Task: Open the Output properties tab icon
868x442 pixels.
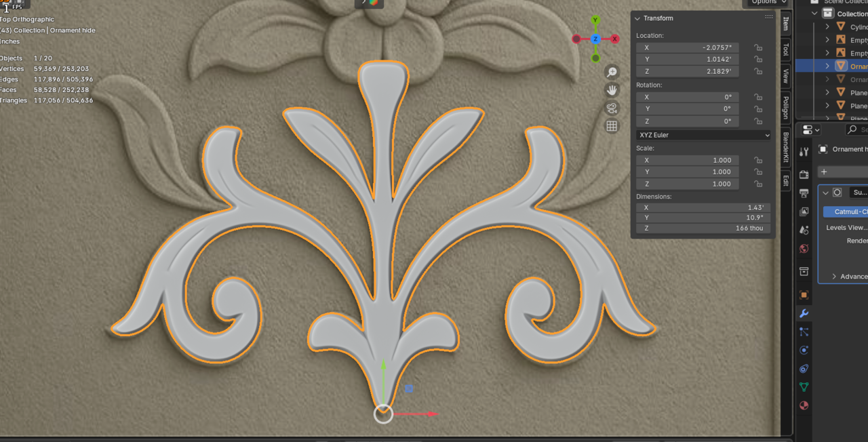Action: pyautogui.click(x=804, y=193)
